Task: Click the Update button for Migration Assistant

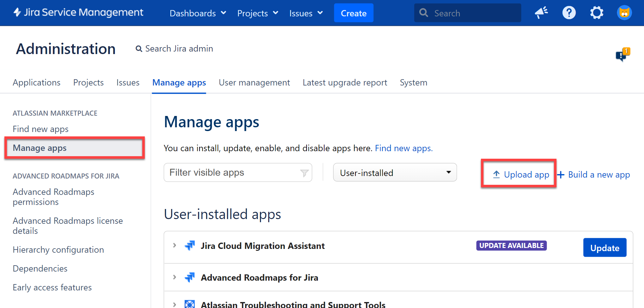Action: [x=605, y=248]
